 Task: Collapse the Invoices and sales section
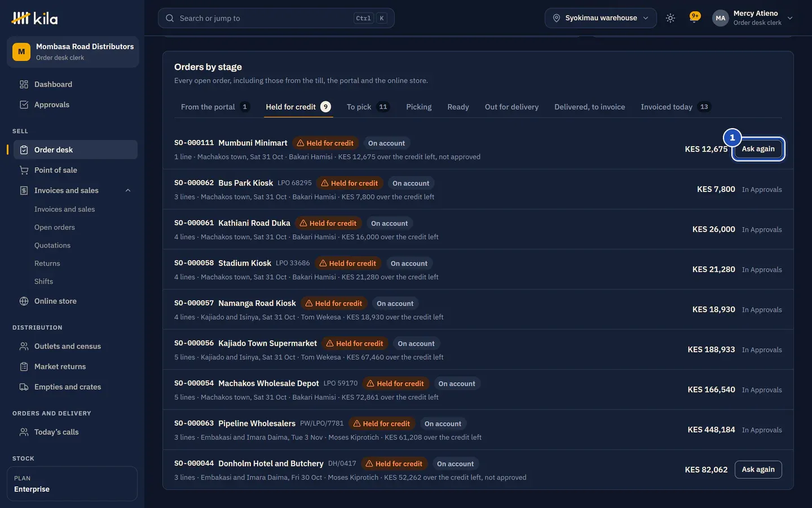point(128,191)
